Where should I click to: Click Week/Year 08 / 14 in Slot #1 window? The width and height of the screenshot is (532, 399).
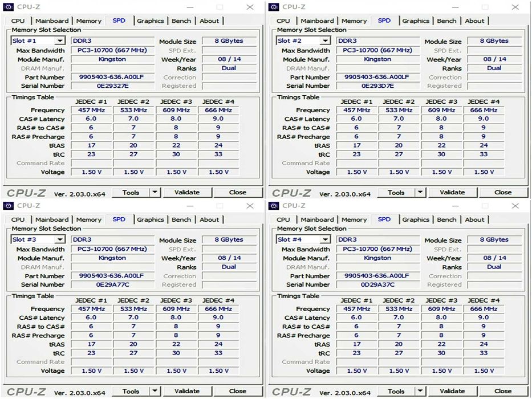point(229,59)
